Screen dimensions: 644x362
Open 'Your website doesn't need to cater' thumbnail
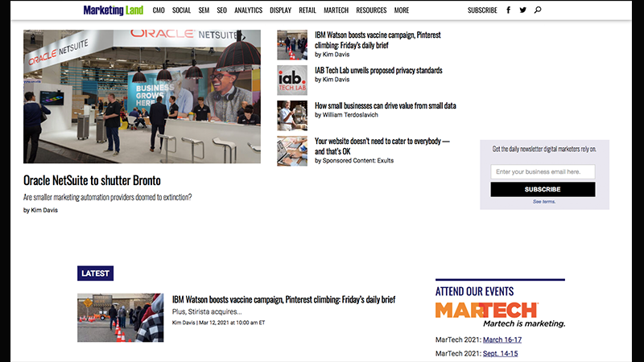(x=292, y=150)
